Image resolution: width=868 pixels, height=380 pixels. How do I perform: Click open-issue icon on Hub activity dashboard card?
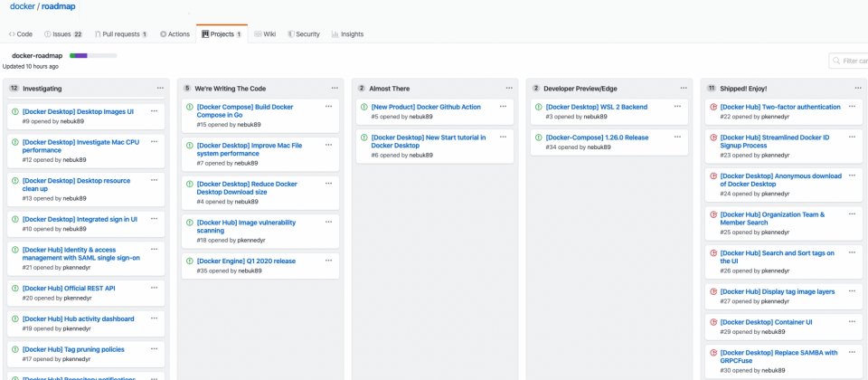pos(15,319)
